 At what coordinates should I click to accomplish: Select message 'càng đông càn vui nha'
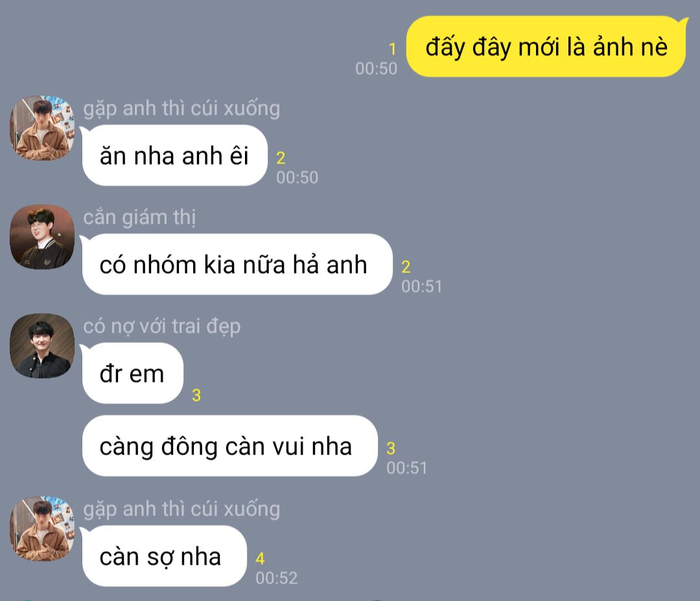coord(229,445)
